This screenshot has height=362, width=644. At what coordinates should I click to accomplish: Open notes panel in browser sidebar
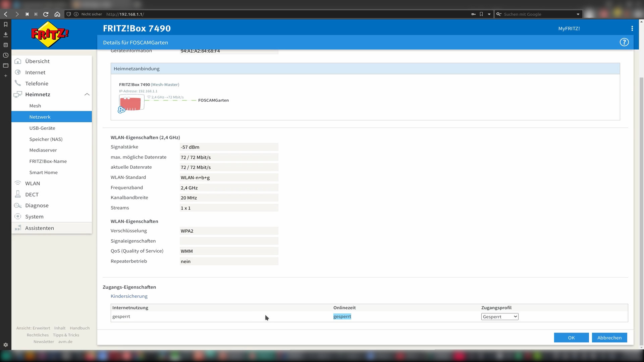pos(5,45)
